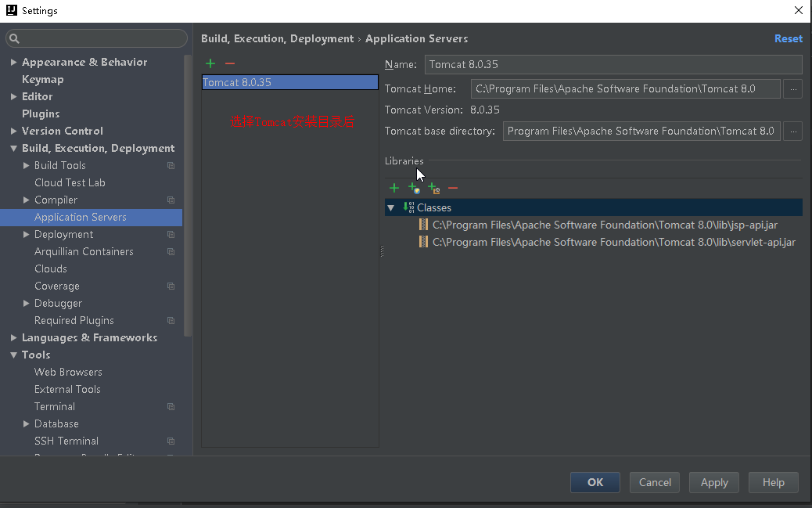The width and height of the screenshot is (812, 508).
Task: Collapse the Classes library node
Action: tap(391, 207)
